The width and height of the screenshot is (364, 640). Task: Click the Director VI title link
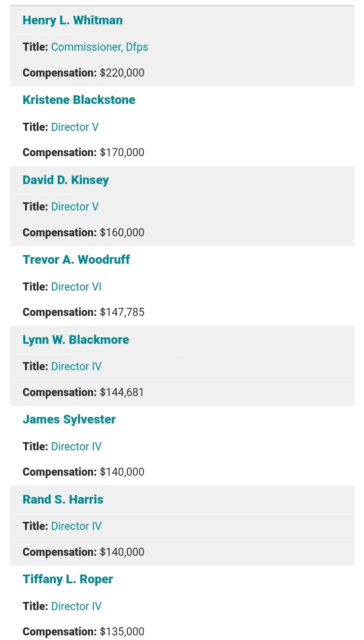[x=76, y=287]
